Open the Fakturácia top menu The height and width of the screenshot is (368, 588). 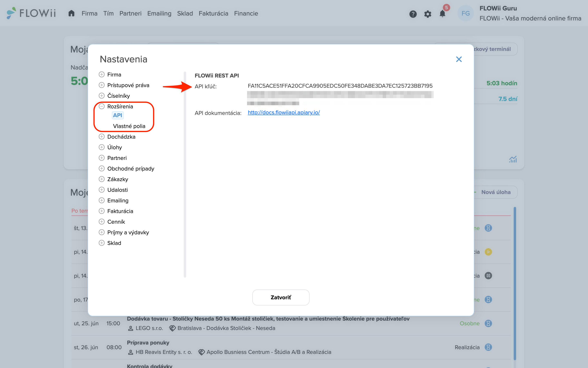[213, 13]
